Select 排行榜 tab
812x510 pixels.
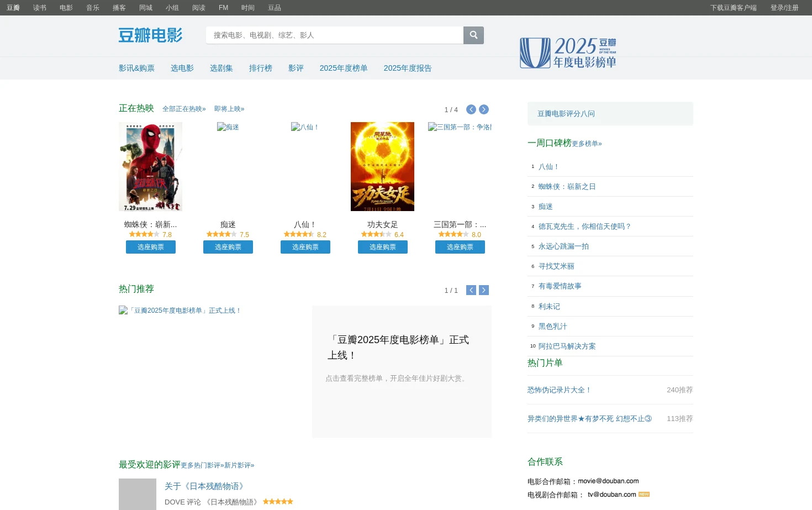coord(261,68)
